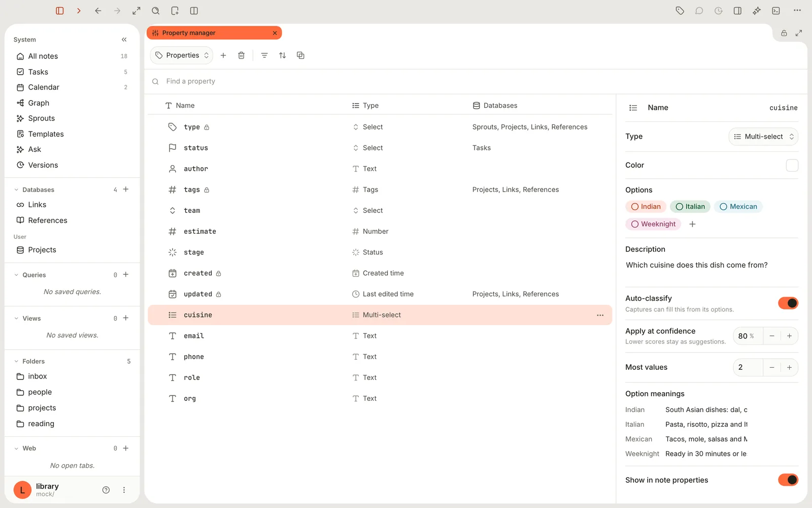
Task: Open All notes in sidebar
Action: coord(72,56)
